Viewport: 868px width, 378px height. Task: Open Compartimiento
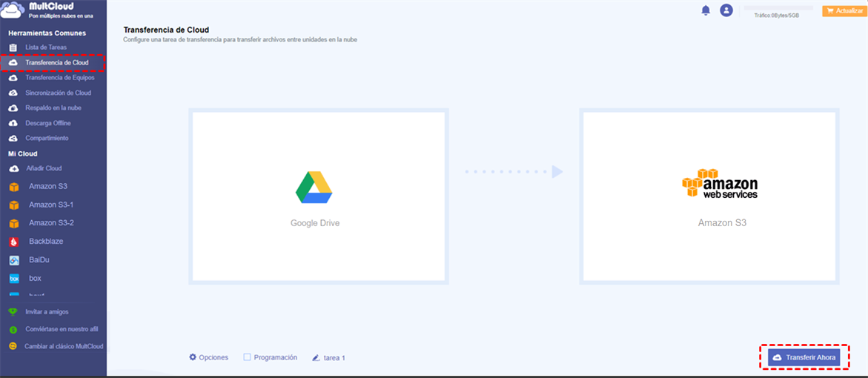coord(47,138)
